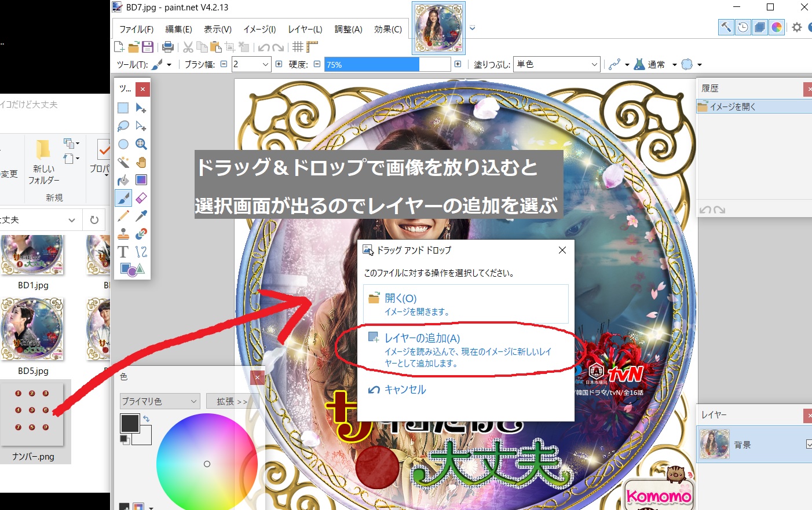Screen dimensions: 812x510
Task: Toggle the Colors window button
Action: tap(777, 27)
